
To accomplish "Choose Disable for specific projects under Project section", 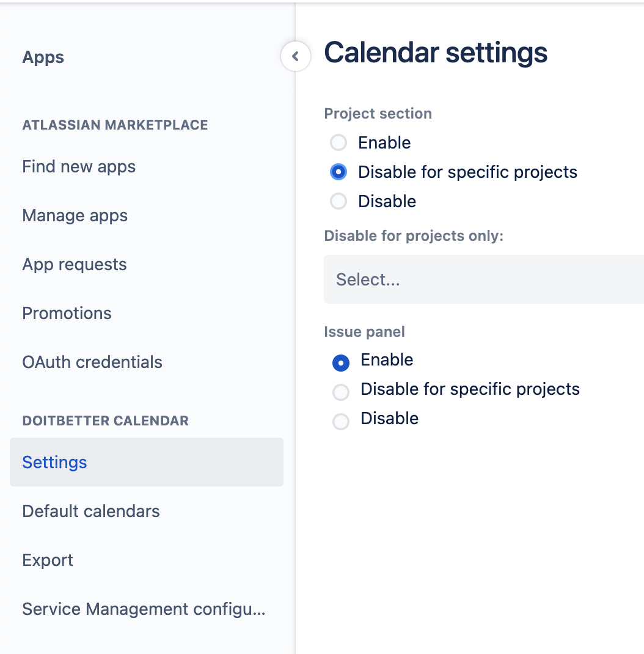I will click(338, 172).
